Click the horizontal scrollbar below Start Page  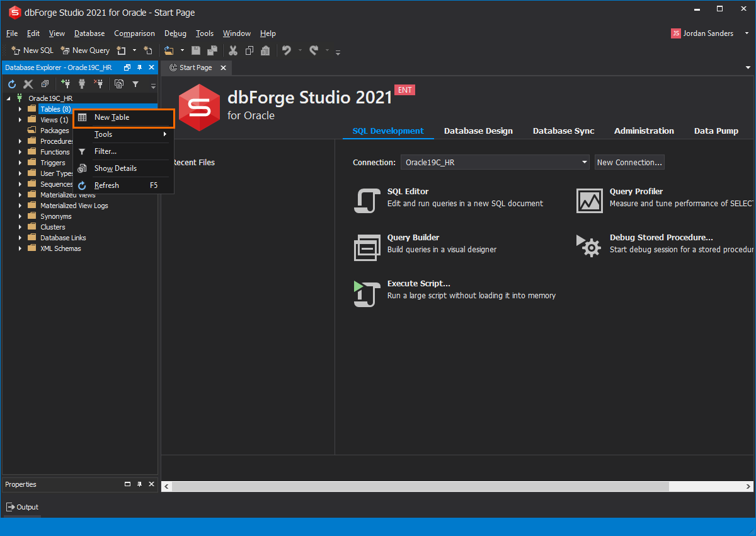pyautogui.click(x=420, y=487)
